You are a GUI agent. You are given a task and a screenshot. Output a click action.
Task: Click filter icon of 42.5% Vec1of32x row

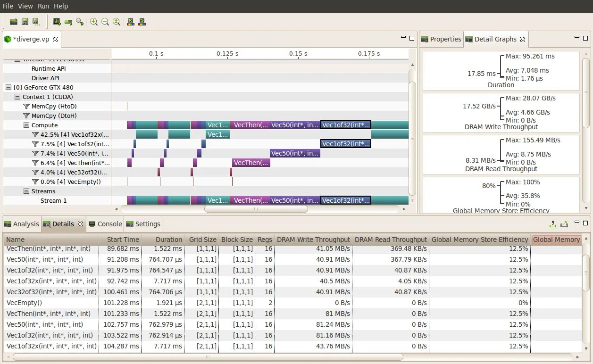tap(35, 134)
